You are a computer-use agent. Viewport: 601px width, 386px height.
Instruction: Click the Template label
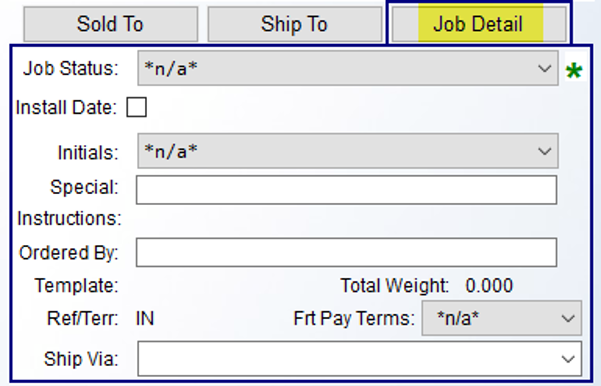click(77, 286)
